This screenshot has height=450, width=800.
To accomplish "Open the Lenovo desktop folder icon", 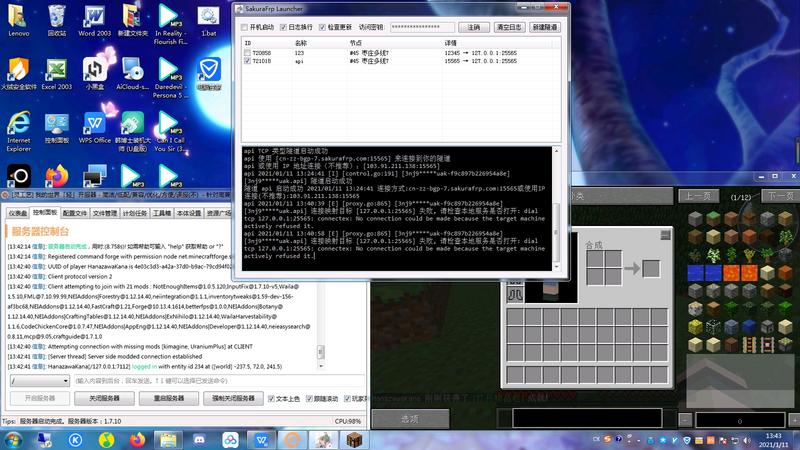I will pos(18,20).
